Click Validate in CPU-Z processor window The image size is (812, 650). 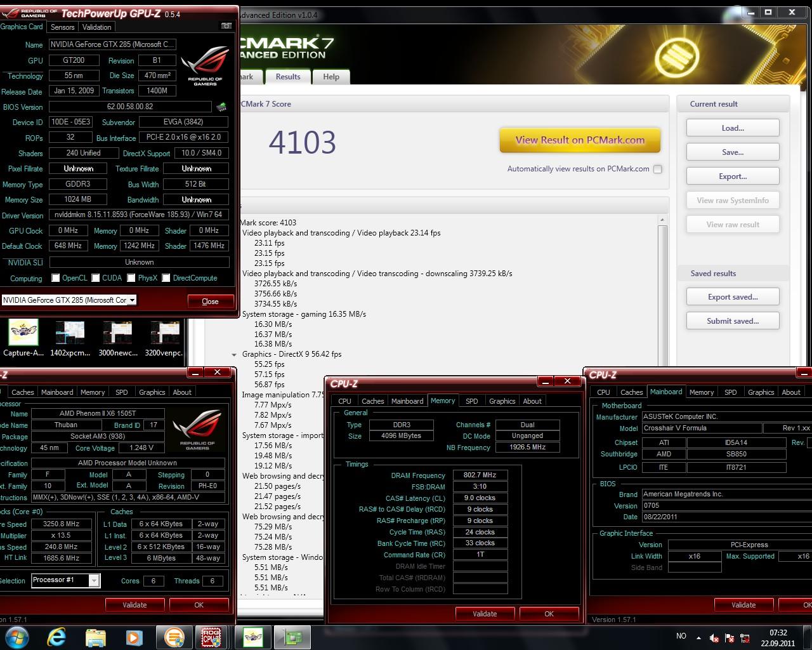[134, 605]
